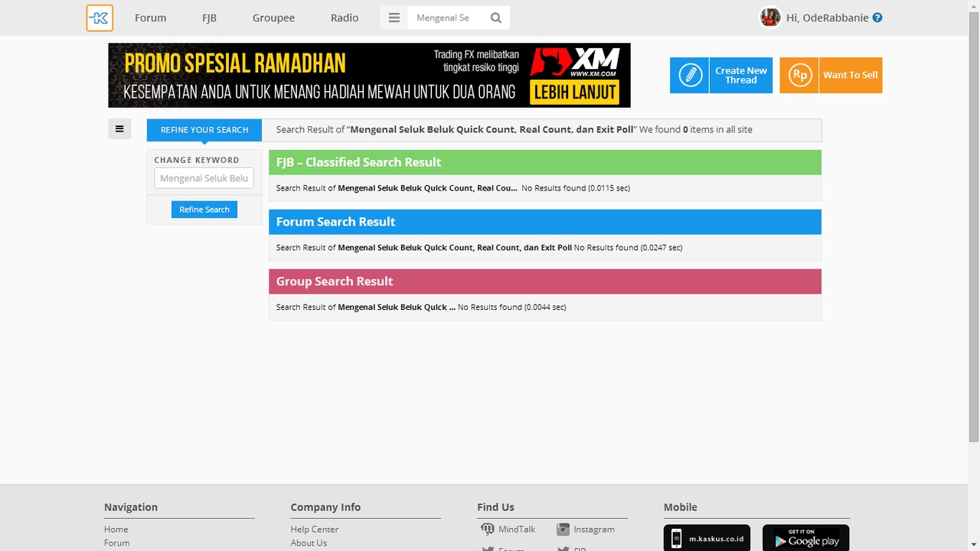
Task: Click the blue help question mark icon
Action: [877, 18]
